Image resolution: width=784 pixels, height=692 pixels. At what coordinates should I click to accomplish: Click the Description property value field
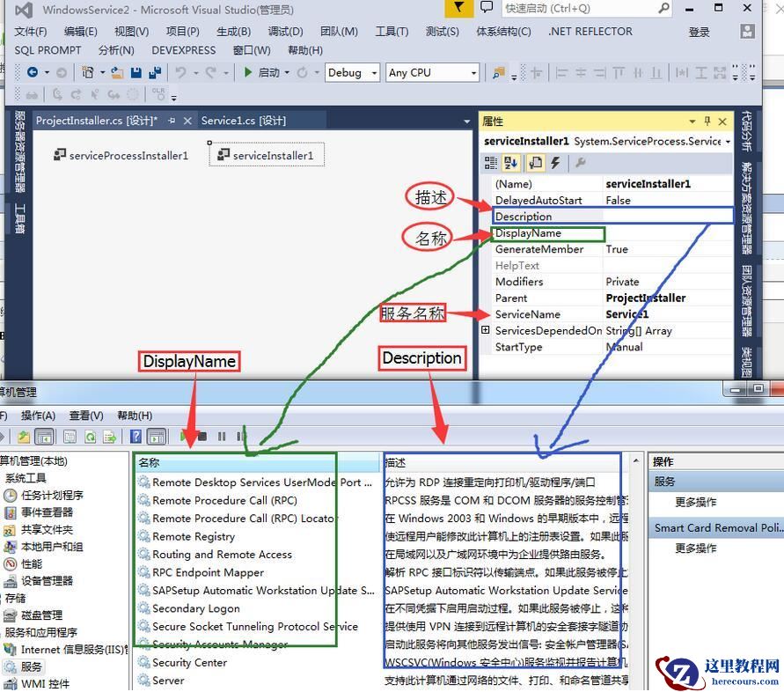tap(668, 217)
